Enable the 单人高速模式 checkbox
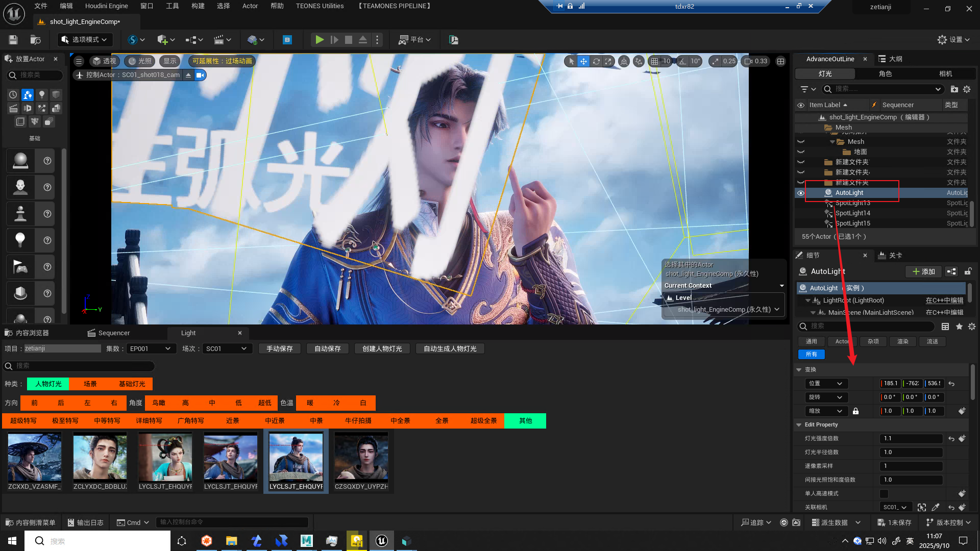Viewport: 980px width, 551px height. point(884,493)
